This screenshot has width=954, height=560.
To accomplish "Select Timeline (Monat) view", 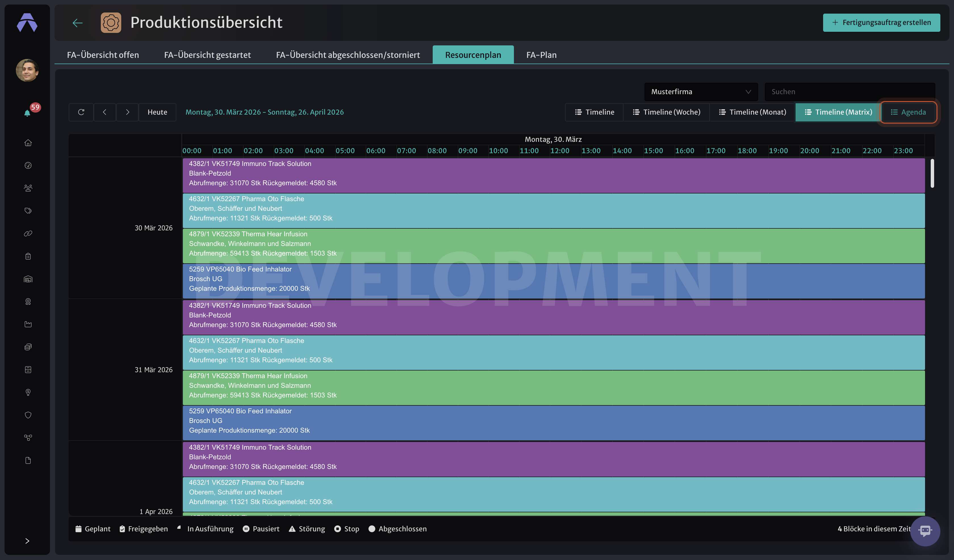I will pyautogui.click(x=752, y=112).
